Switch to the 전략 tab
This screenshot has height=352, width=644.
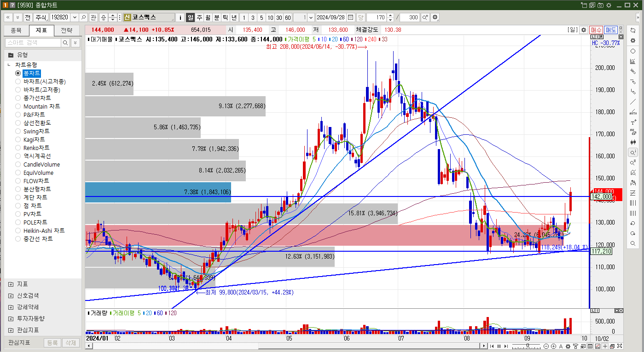coord(67,31)
